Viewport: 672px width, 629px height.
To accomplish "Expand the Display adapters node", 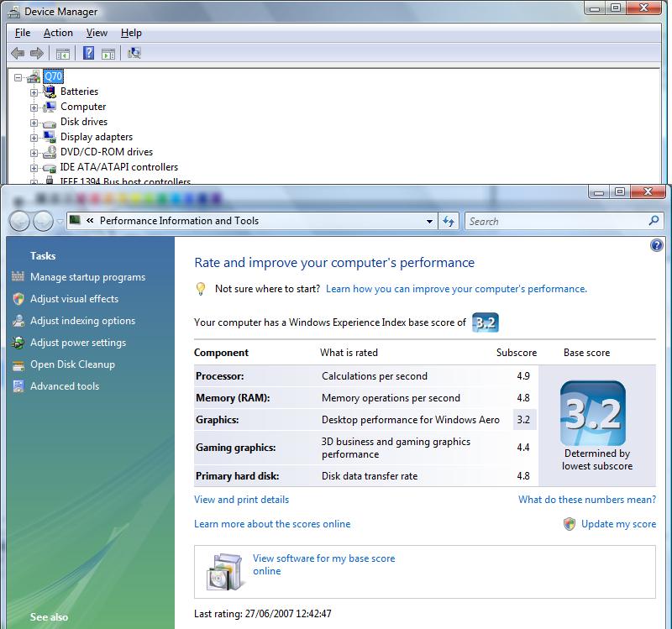I will pos(34,138).
